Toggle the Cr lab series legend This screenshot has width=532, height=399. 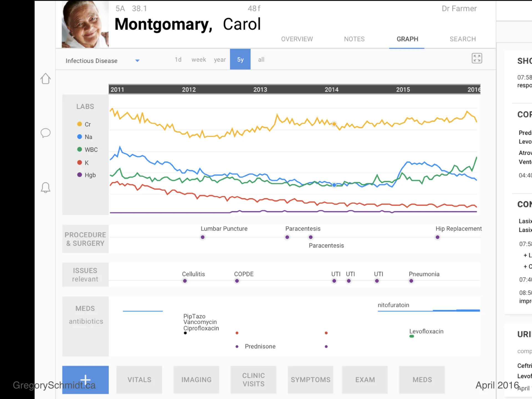point(88,124)
